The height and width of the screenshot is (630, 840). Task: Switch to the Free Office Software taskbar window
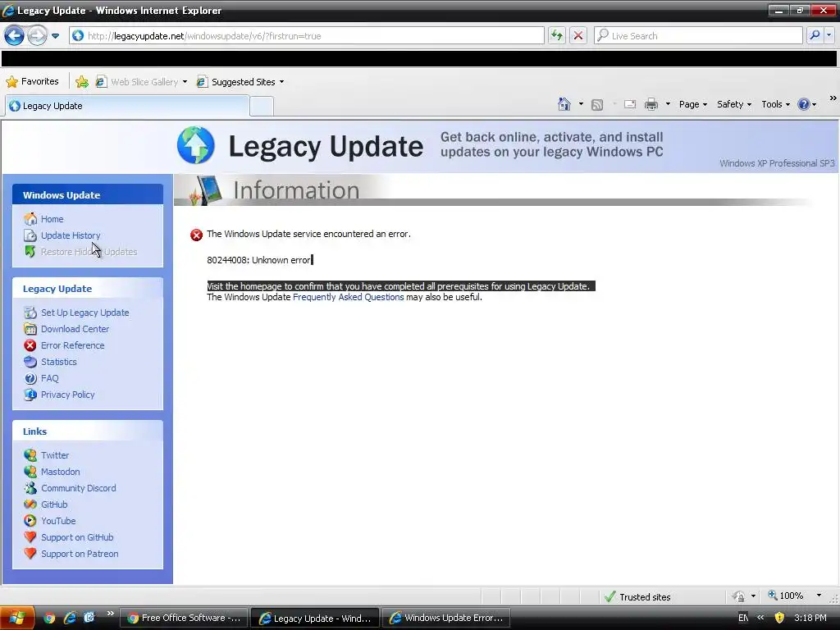[184, 618]
